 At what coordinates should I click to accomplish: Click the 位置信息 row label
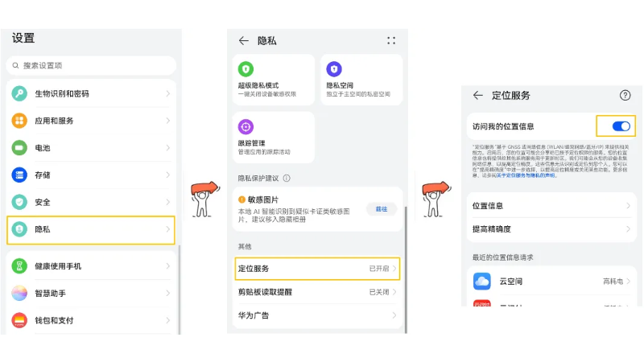click(x=488, y=206)
